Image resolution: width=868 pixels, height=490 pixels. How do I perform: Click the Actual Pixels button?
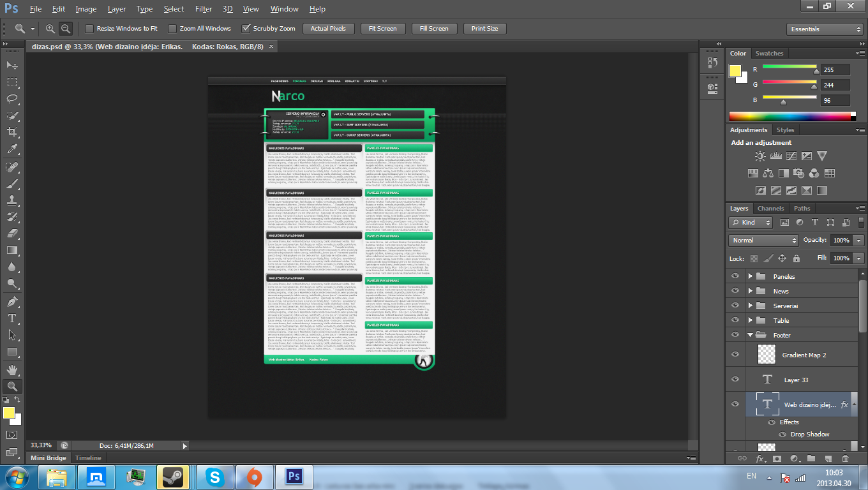click(x=328, y=29)
